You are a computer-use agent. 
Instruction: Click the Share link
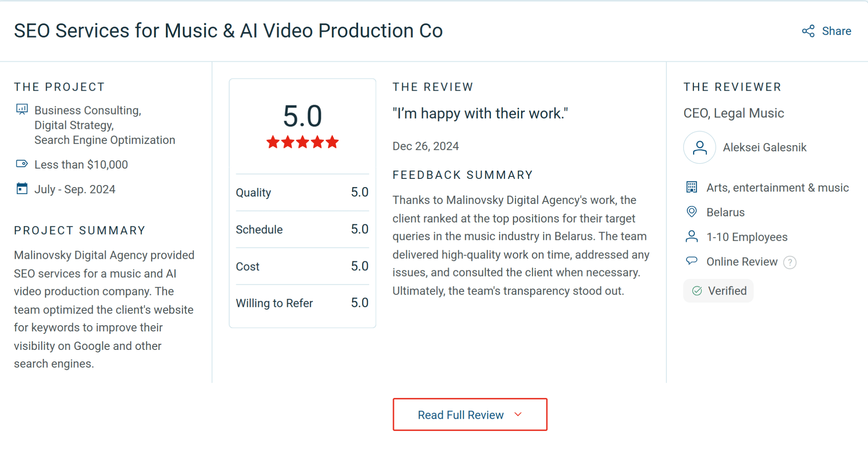pyautogui.click(x=836, y=31)
